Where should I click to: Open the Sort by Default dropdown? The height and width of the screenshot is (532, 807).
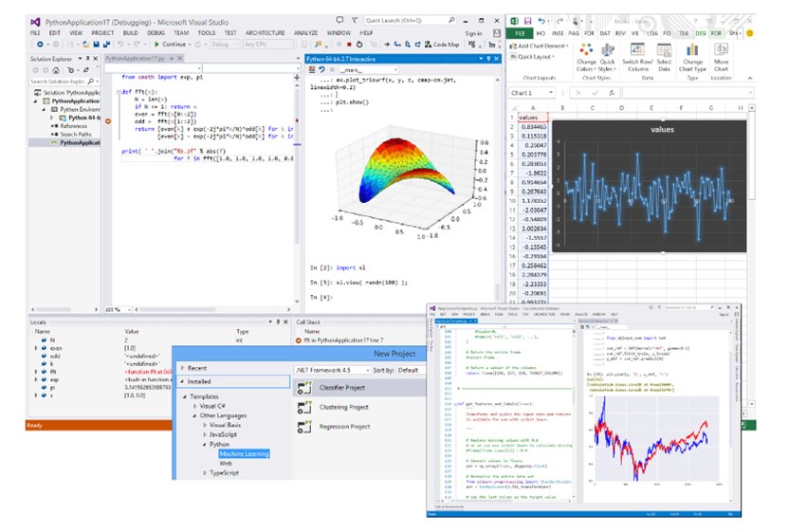tap(410, 370)
